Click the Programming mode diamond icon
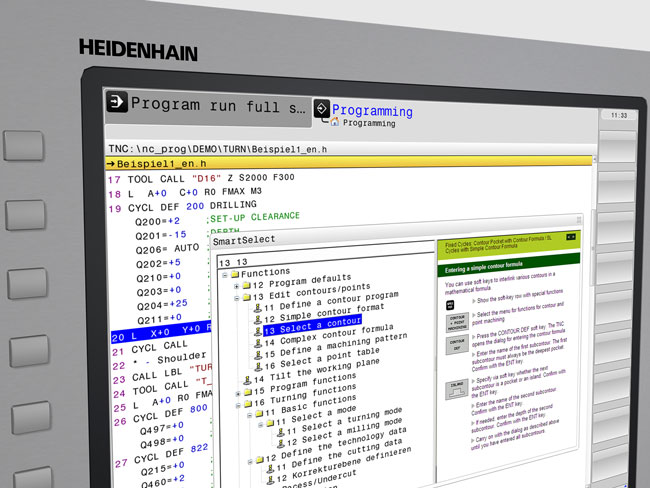The width and height of the screenshot is (650, 488). coord(322,109)
